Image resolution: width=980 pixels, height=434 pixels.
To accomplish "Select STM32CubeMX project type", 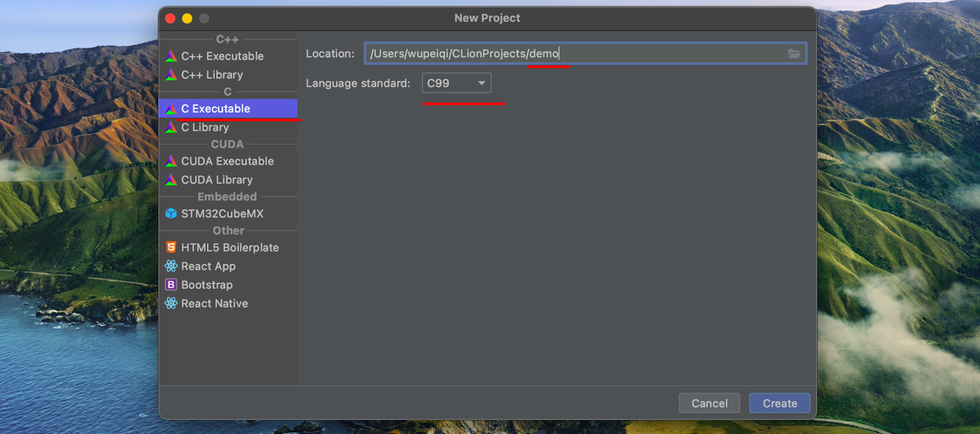I will point(222,214).
